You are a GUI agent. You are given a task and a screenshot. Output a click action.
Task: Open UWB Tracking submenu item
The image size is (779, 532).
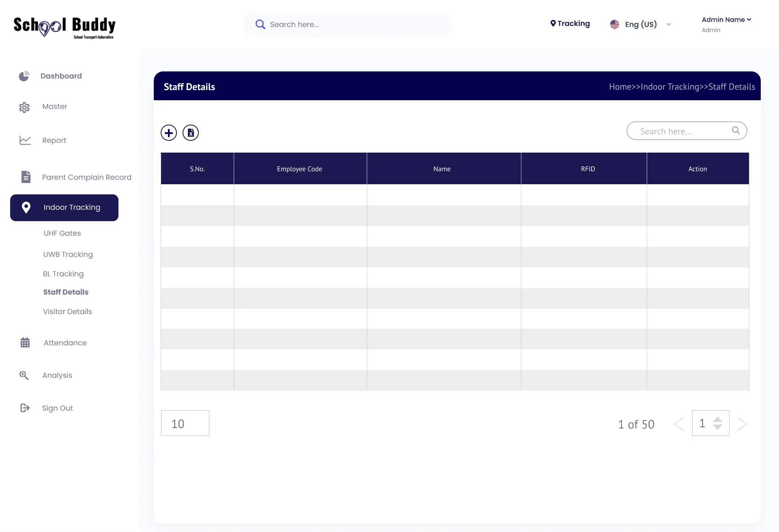coord(68,254)
